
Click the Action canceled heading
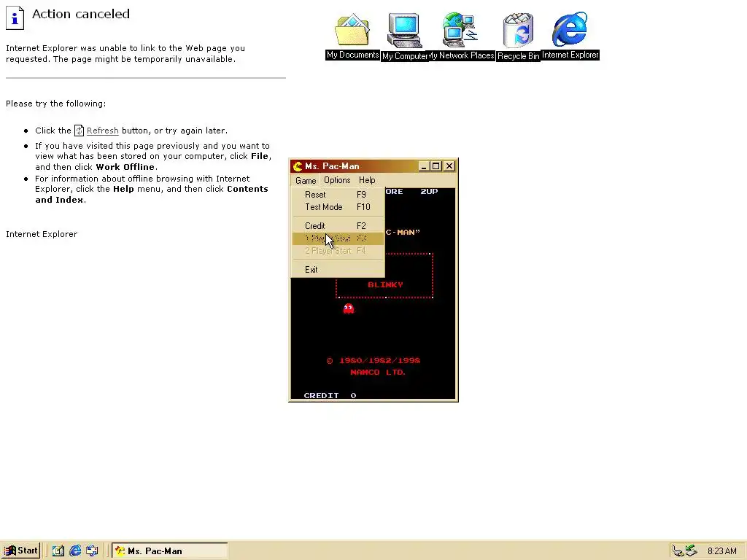tap(81, 14)
